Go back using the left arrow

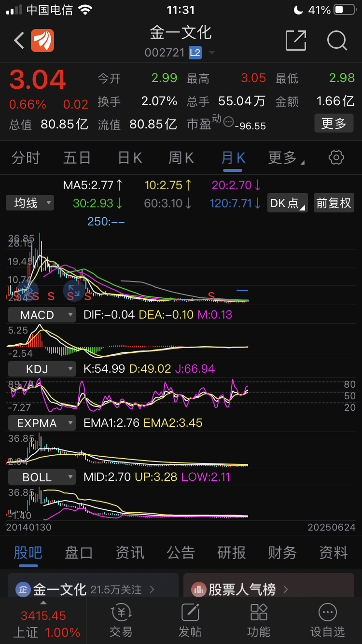19,41
